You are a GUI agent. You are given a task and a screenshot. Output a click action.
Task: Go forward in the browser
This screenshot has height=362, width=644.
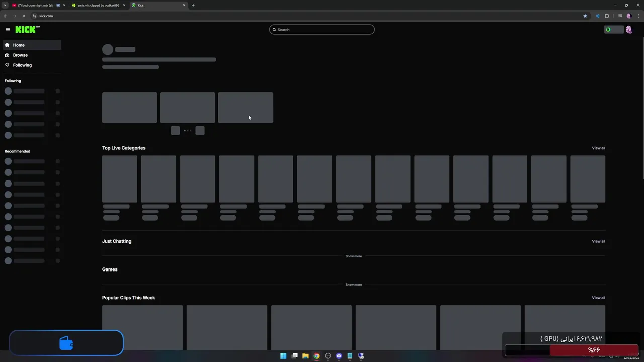click(14, 16)
